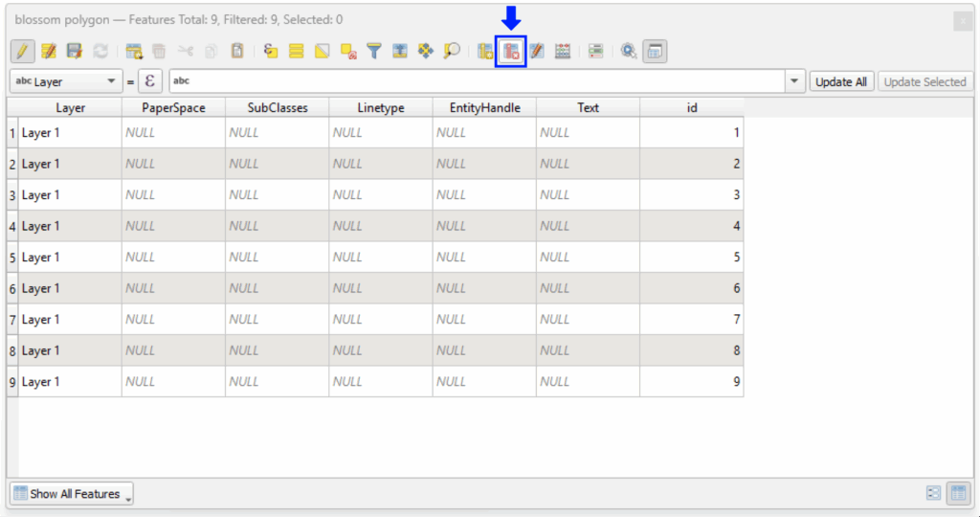The width and height of the screenshot is (980, 517).
Task: Open the Show All Features filter menu
Action: (x=72, y=494)
